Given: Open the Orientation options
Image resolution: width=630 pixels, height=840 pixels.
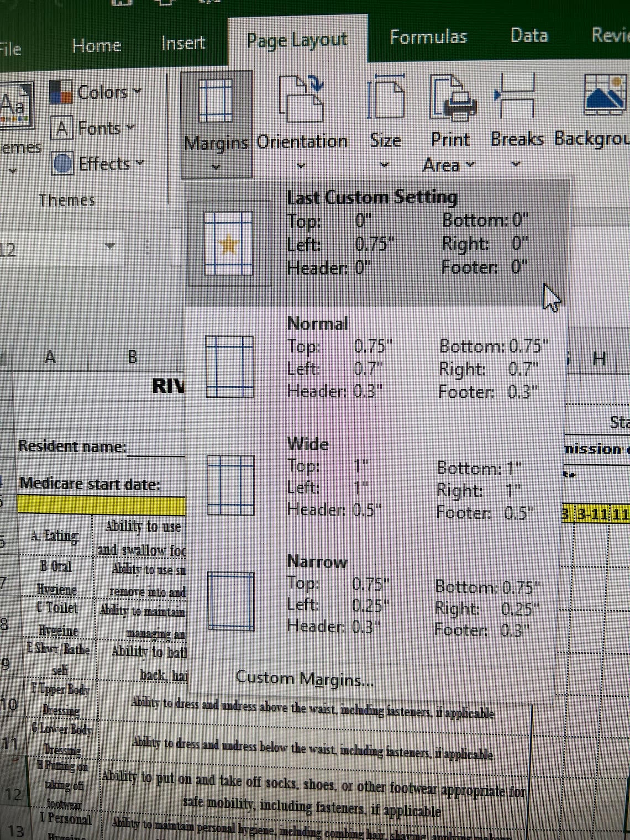Looking at the screenshot, I should click(x=302, y=123).
